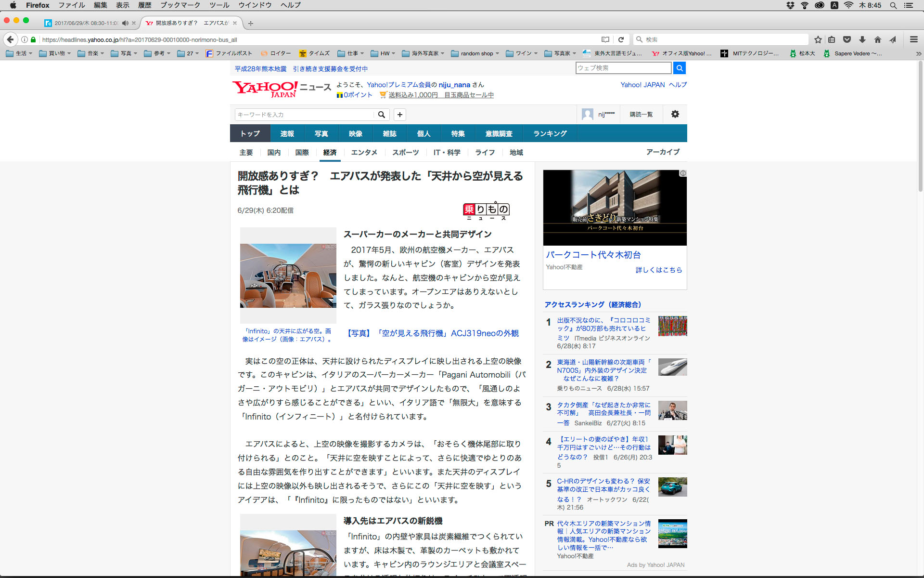The image size is (924, 578).
Task: Bookmark this page with star icon
Action: click(x=818, y=39)
